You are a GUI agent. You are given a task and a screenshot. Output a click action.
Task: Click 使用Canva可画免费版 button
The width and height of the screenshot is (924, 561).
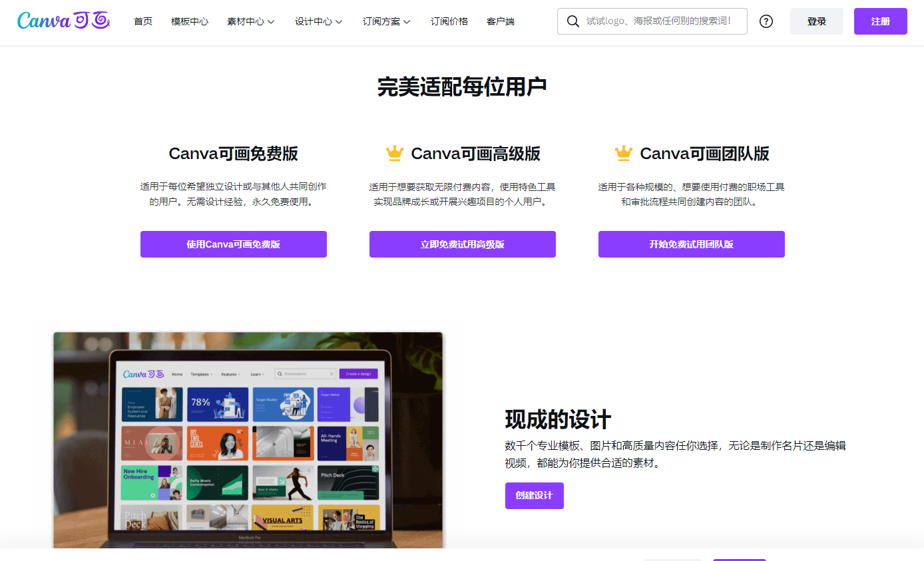234,244
